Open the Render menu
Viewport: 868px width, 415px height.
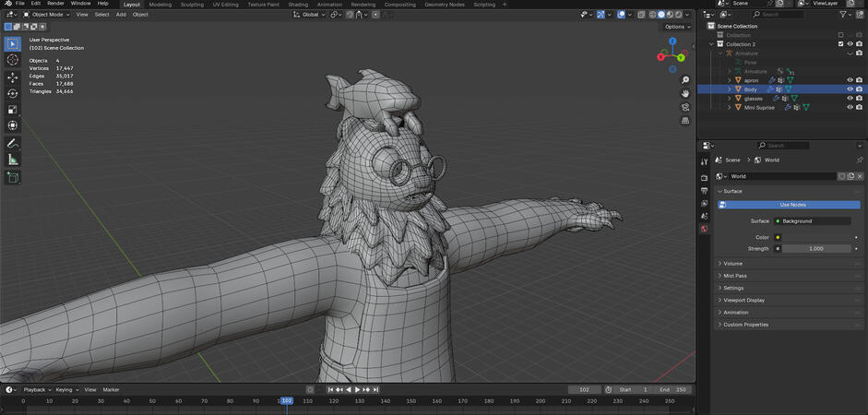(55, 4)
